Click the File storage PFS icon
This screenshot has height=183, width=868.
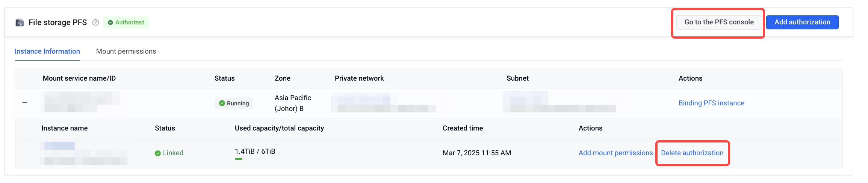20,22
